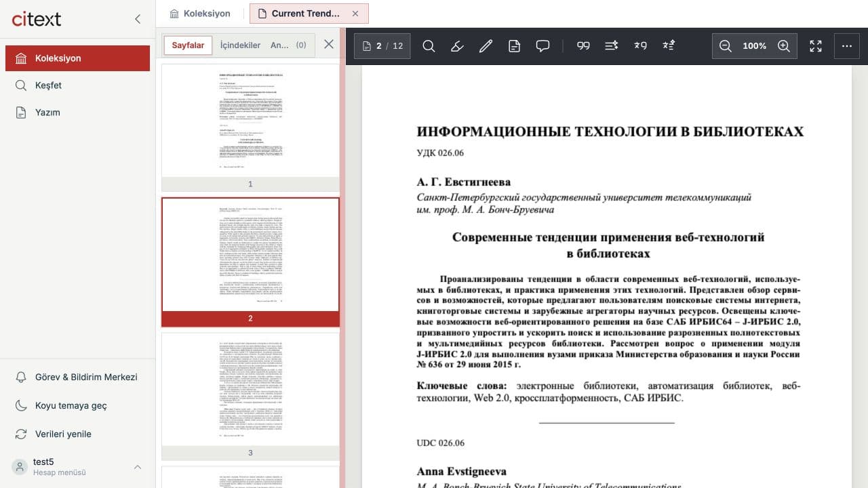Select page 2 thumbnail
Image resolution: width=868 pixels, height=488 pixels.
click(250, 262)
